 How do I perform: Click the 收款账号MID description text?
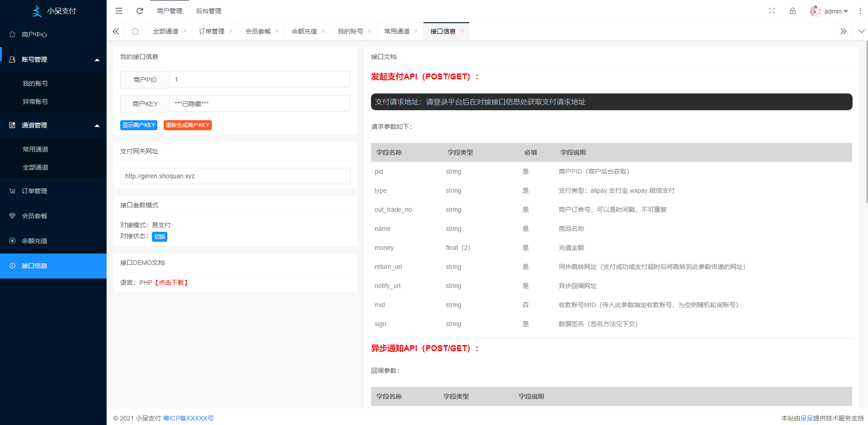coord(649,305)
